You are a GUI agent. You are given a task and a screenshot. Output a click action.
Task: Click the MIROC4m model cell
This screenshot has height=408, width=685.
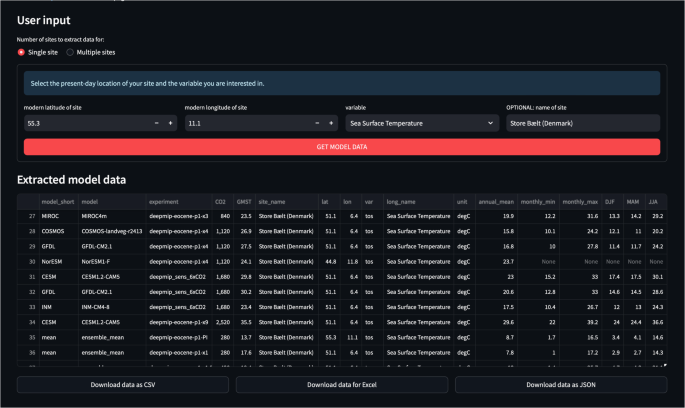pos(112,216)
